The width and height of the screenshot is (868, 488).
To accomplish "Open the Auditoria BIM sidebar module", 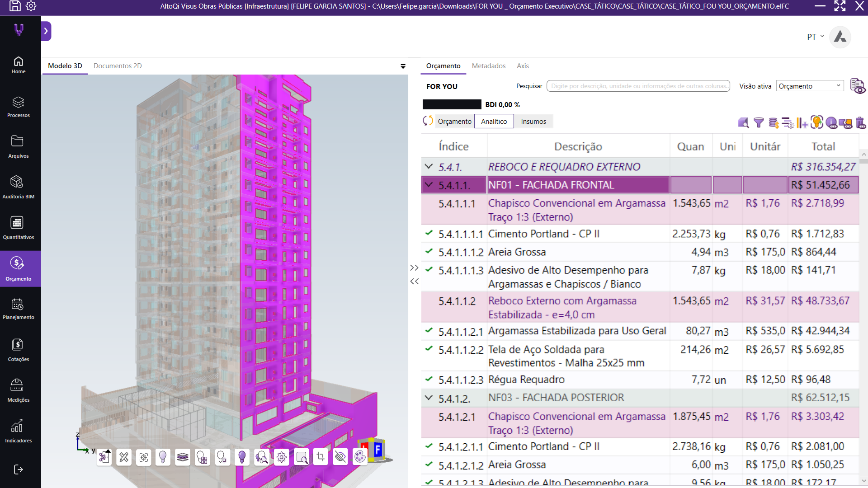I will coord(18,187).
